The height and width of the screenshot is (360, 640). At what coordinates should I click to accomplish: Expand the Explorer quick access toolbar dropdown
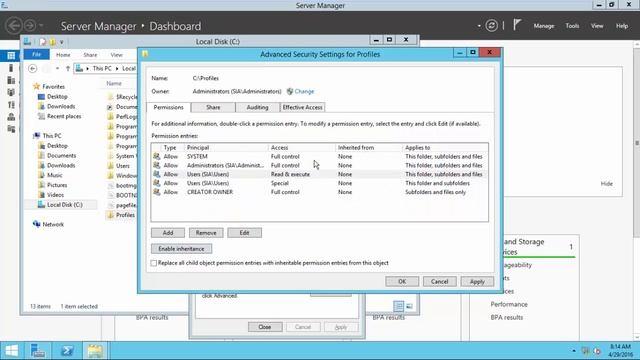pos(62,42)
